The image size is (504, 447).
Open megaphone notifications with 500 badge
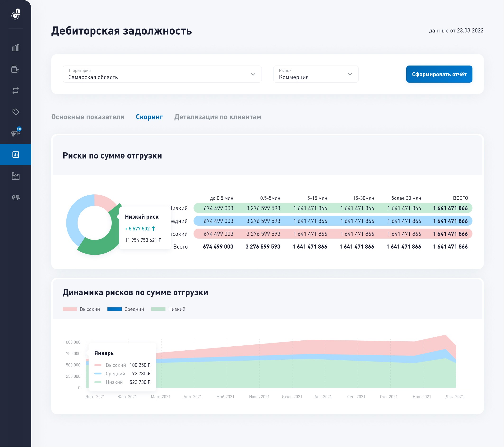pyautogui.click(x=15, y=133)
